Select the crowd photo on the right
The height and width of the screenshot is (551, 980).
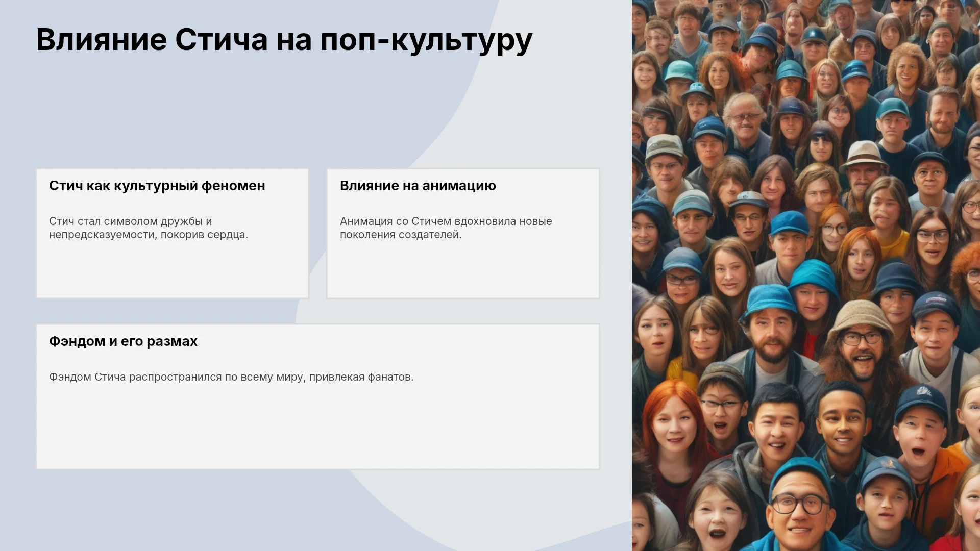806,275
